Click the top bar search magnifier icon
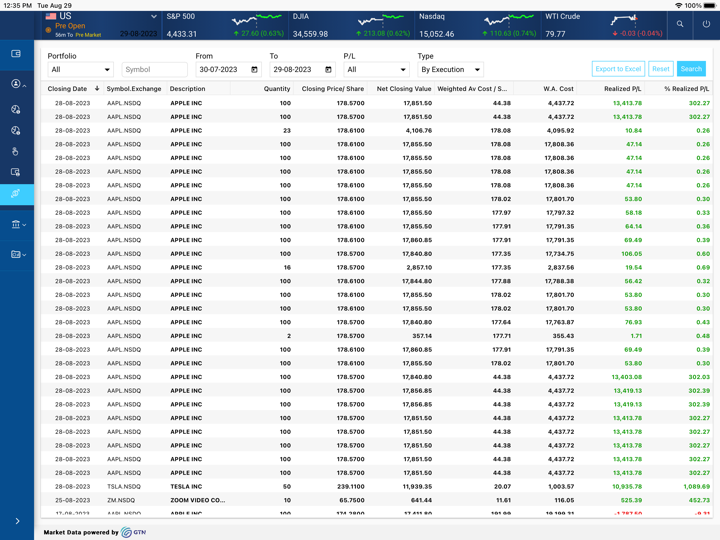 coord(680,24)
